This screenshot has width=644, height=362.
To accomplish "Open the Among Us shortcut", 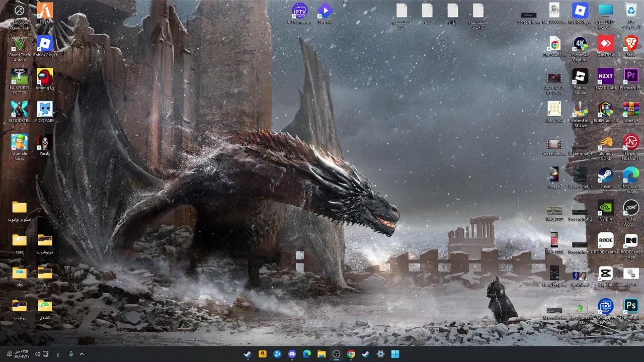I will [x=45, y=79].
